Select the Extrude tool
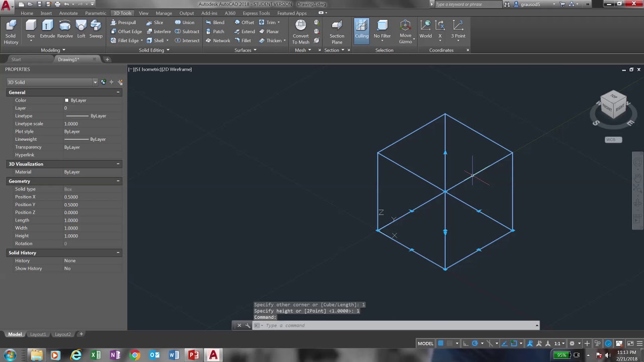Viewport: 644px width, 362px height. click(x=47, y=29)
